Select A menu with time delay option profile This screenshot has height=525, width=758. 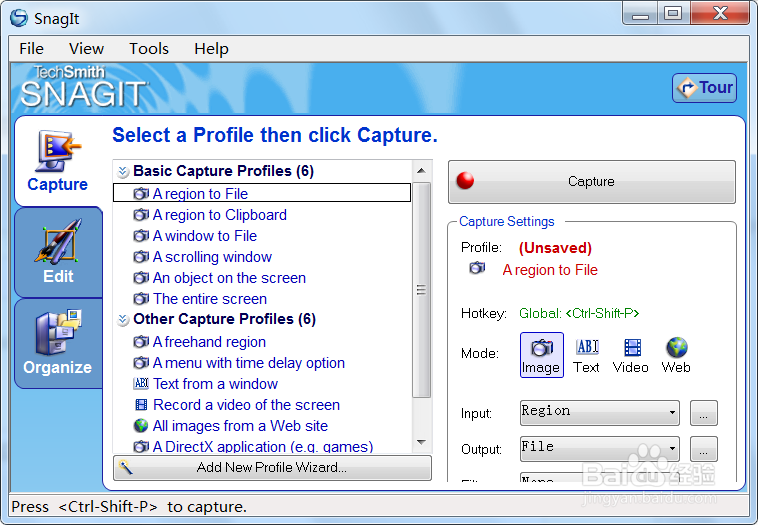(x=248, y=363)
